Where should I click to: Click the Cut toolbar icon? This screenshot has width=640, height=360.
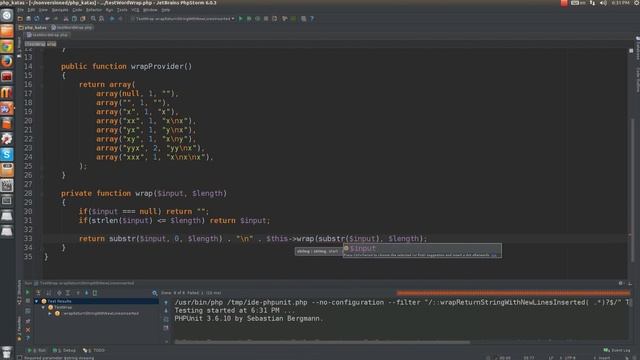66,19
